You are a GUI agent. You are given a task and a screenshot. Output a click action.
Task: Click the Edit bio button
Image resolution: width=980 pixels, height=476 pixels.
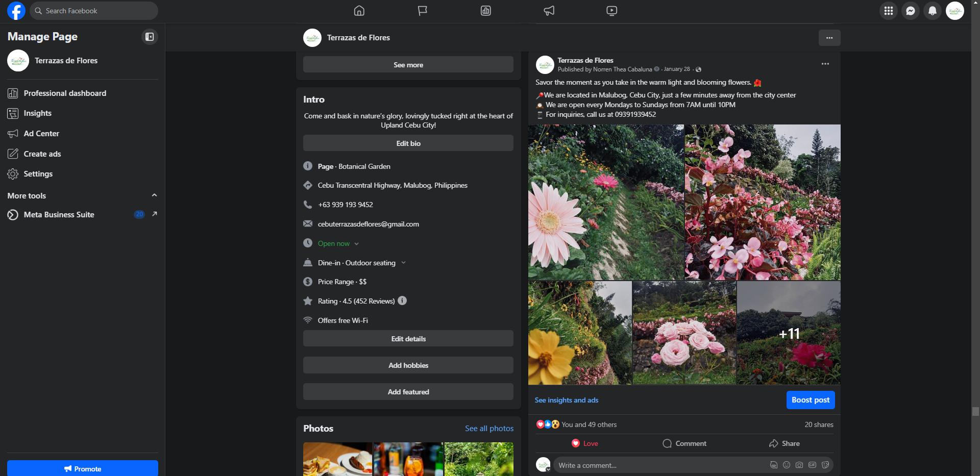point(408,143)
